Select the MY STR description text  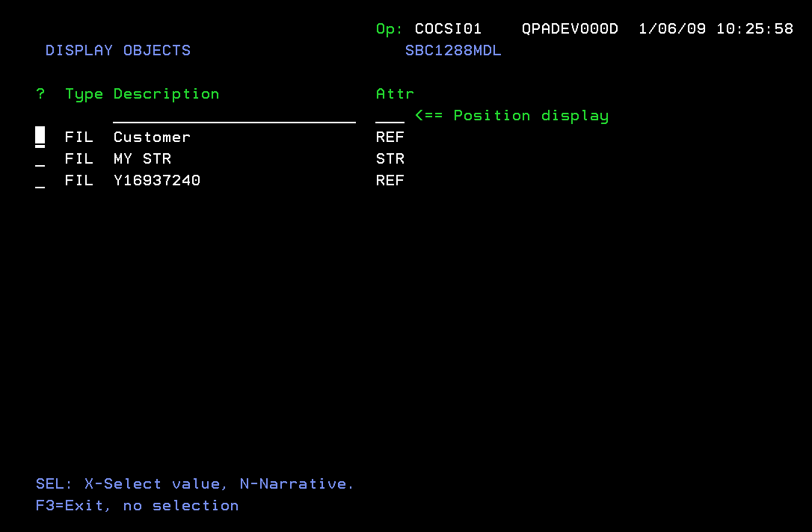[x=142, y=159]
